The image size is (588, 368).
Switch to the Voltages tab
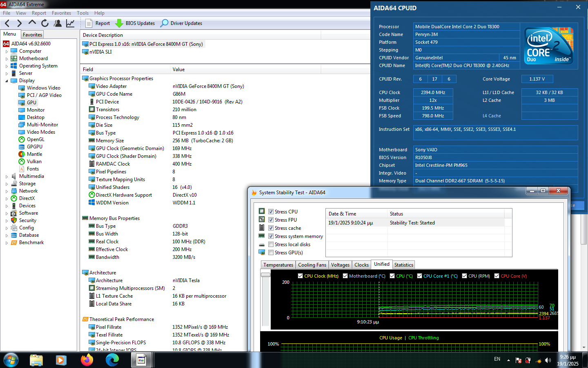point(340,265)
